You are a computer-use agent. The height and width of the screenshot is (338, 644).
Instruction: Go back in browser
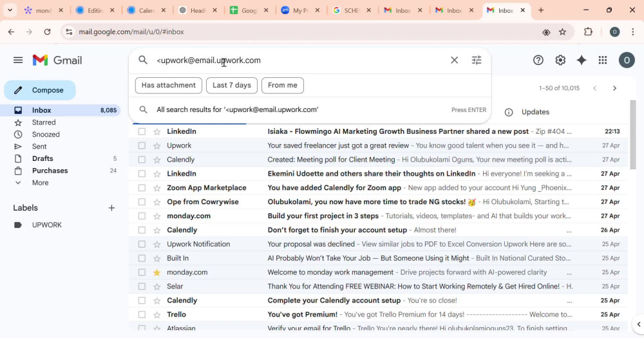click(11, 32)
